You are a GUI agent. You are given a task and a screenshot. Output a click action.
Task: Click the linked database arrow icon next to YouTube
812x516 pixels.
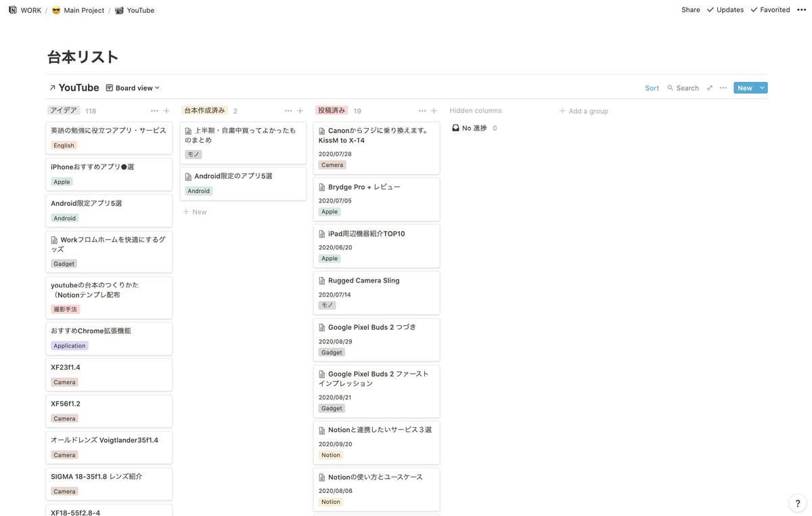[x=52, y=88]
